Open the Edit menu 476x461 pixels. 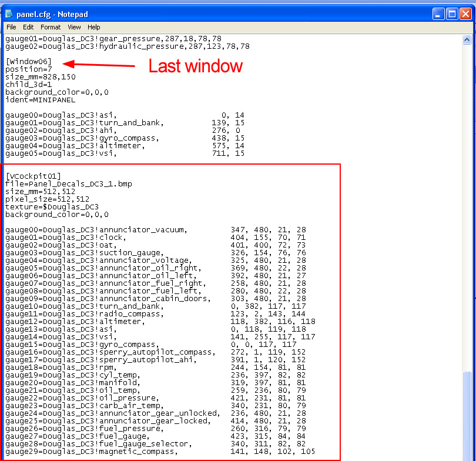28,27
